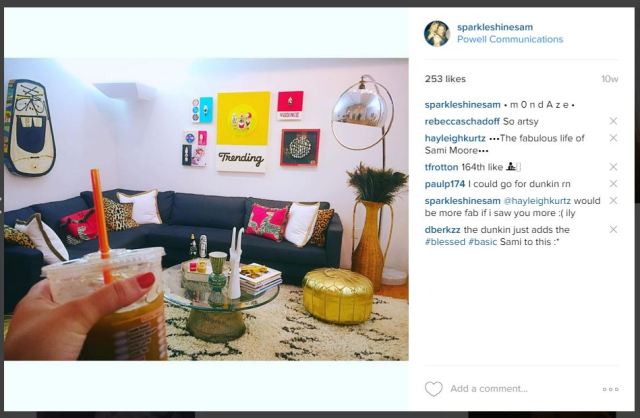Remove hayleighkurtz's comment using its X
Viewport: 640px width, 418px height.
[613, 138]
